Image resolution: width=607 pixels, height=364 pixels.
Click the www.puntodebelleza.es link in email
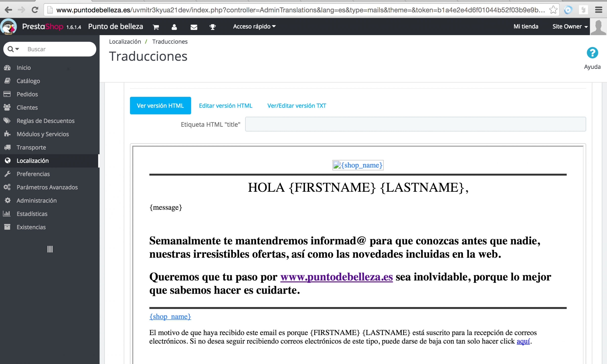336,277
